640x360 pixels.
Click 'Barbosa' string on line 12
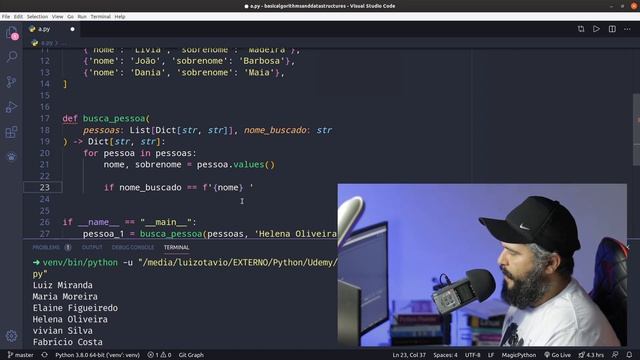click(262, 61)
